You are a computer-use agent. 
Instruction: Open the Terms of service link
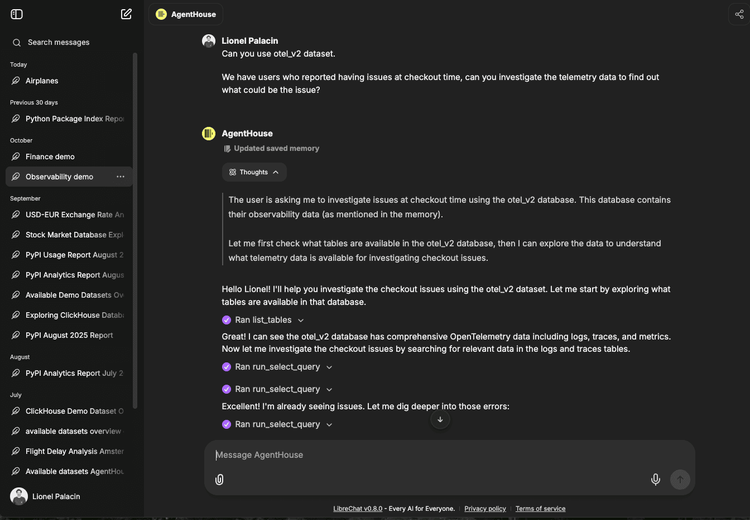coord(540,509)
